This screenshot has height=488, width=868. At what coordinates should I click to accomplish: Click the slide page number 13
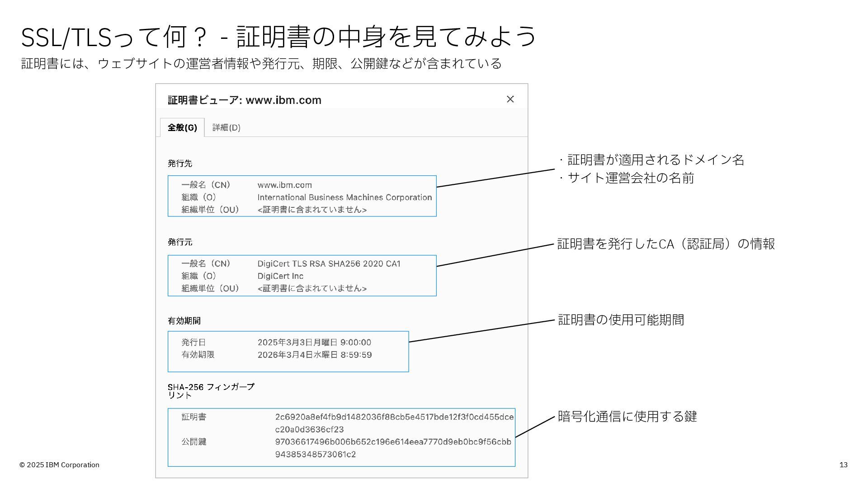coord(843,465)
